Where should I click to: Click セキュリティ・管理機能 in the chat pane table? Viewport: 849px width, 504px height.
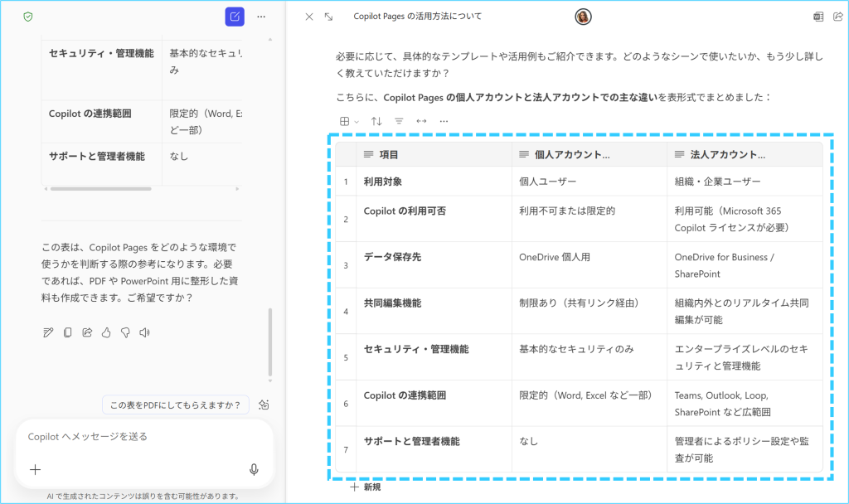coord(101,53)
